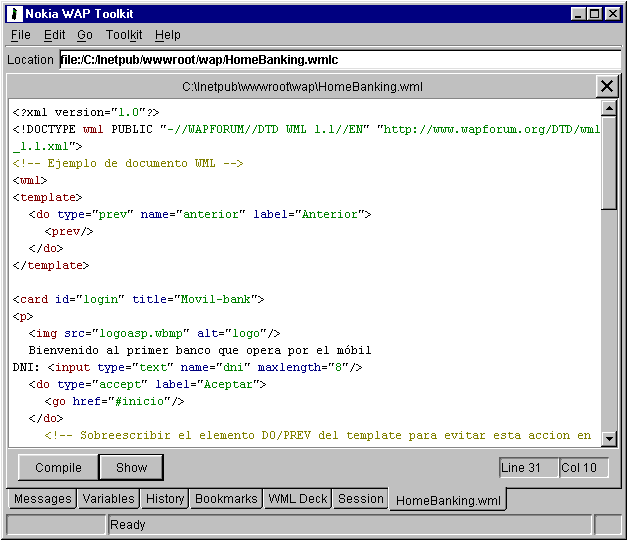Select the HomeBanking.wml tab
Viewport: 627px width, 540px height.
448,500
